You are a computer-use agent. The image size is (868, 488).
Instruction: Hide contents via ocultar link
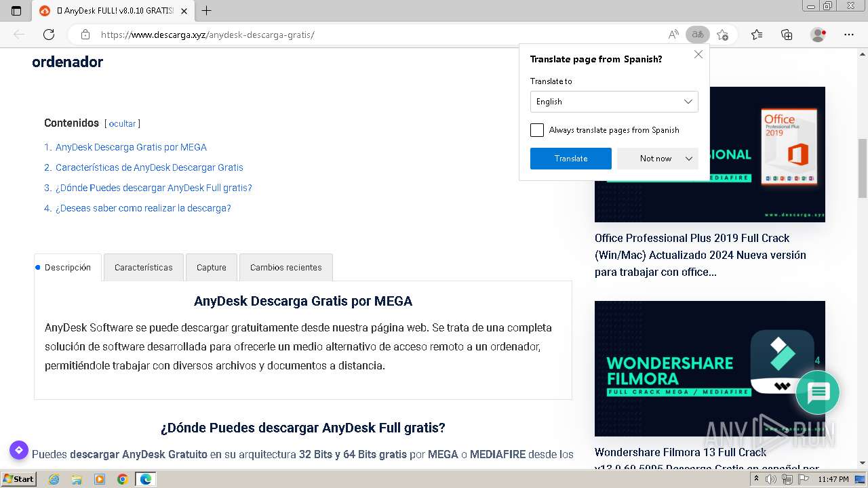(122, 124)
